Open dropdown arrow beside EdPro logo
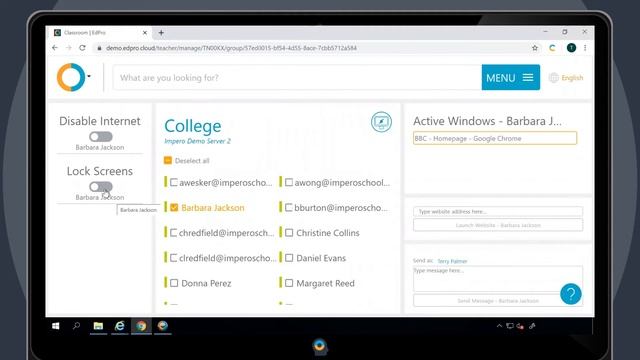 tap(89, 76)
